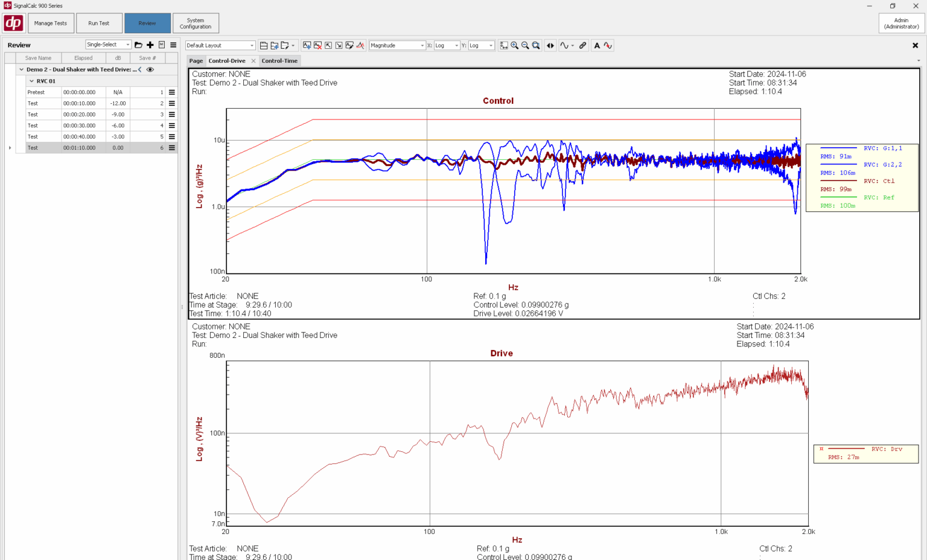Screen dimensions: 927x560
Task: Click the chain link icon in toolbar
Action: coord(583,45)
